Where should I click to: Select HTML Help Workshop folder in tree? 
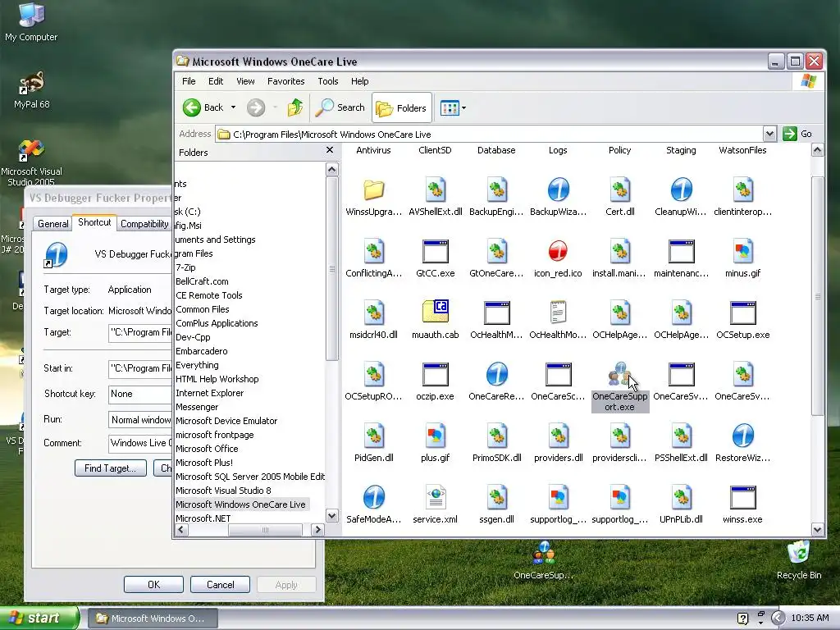click(x=217, y=379)
